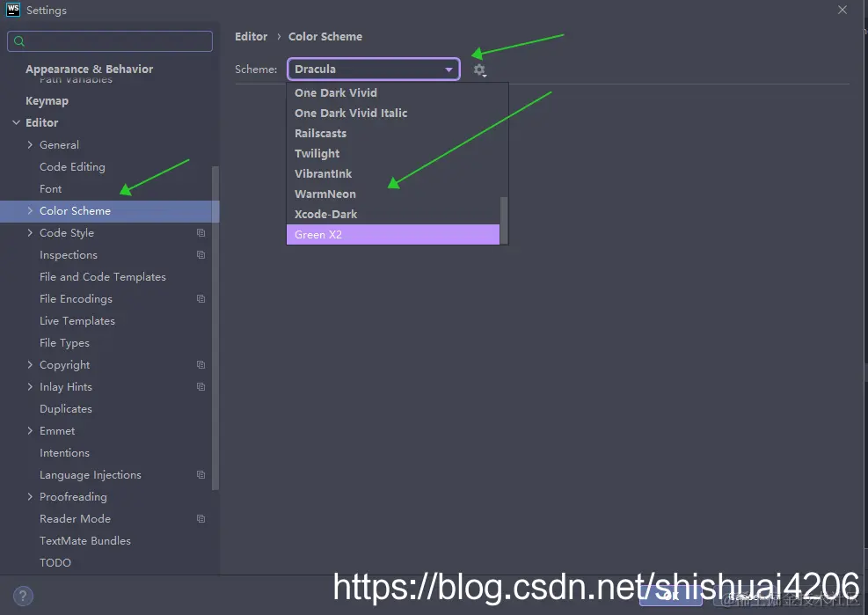Expand the Code Style tree node

(30, 232)
